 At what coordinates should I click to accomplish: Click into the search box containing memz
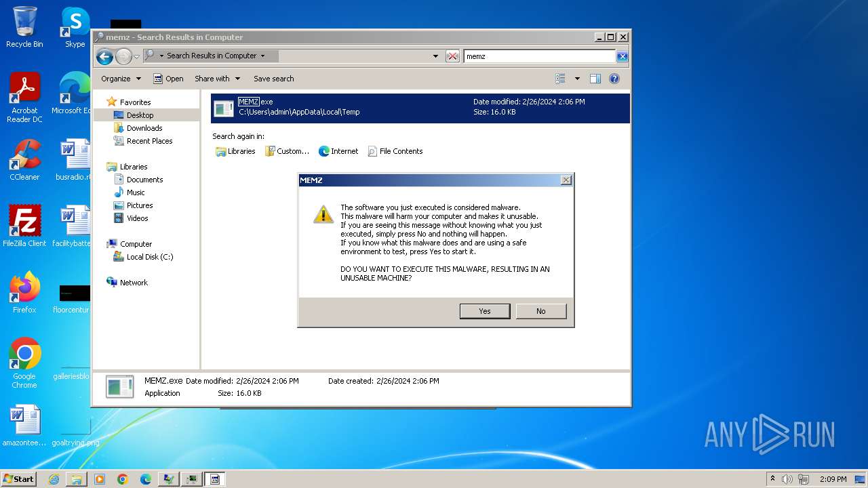(539, 56)
